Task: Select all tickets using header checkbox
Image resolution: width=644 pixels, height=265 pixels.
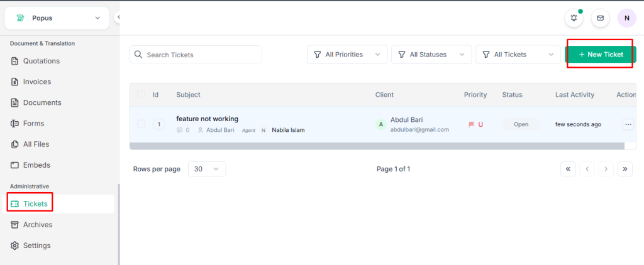Action: pyautogui.click(x=141, y=94)
